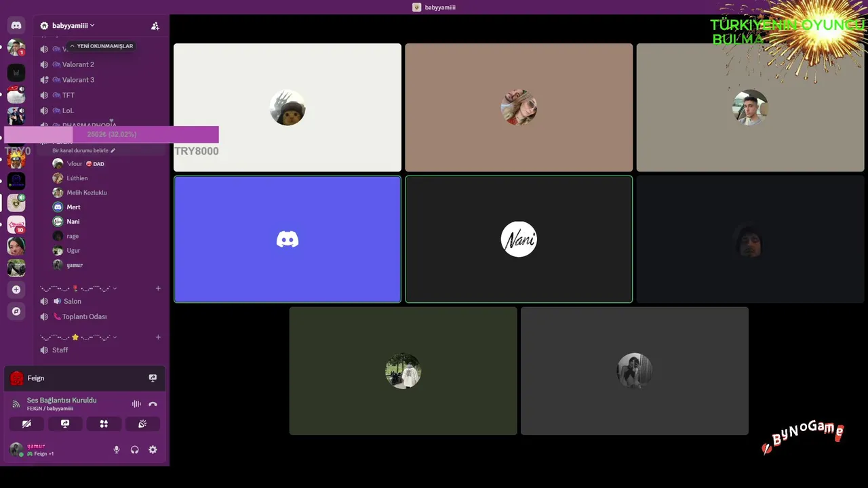Select the blue Discord logo participant tile
The height and width of the screenshot is (488, 868).
click(288, 239)
